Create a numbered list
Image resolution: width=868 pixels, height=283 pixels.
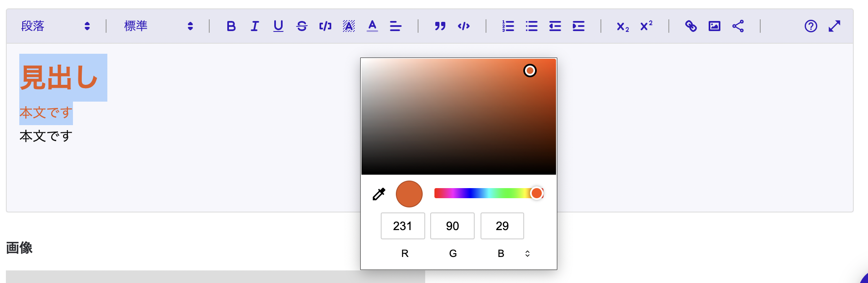pos(508,26)
